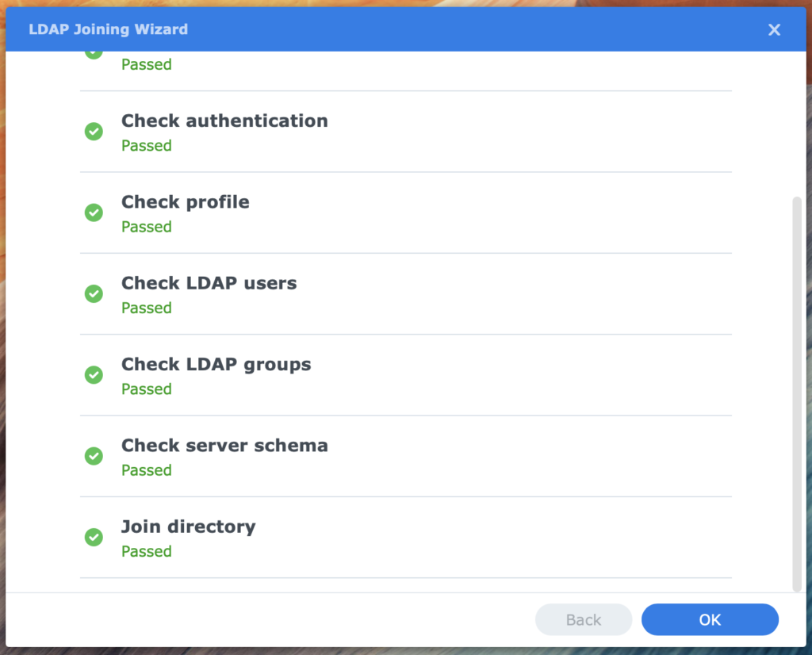Click the disabled Back button
Screen dimensions: 812x655
583,619
